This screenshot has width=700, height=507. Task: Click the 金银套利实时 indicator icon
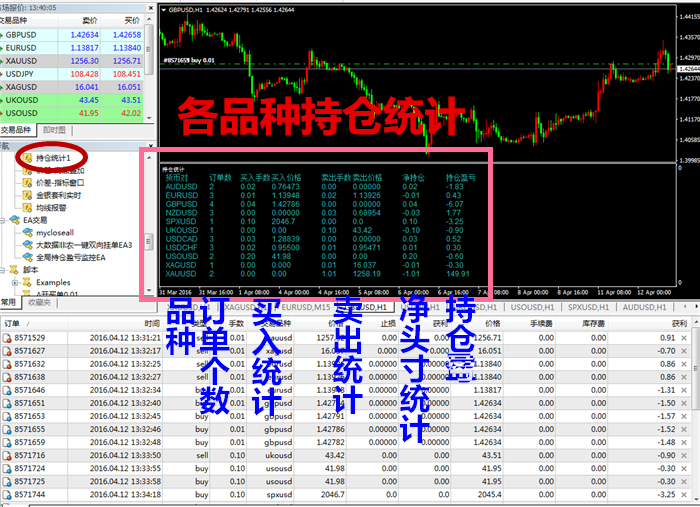pos(28,195)
